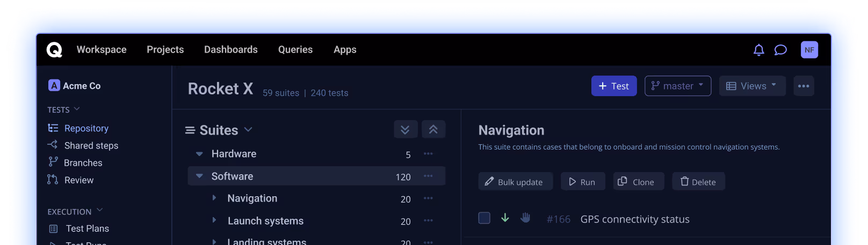This screenshot has height=245, width=868.
Task: Click the Delete button
Action: click(x=699, y=181)
